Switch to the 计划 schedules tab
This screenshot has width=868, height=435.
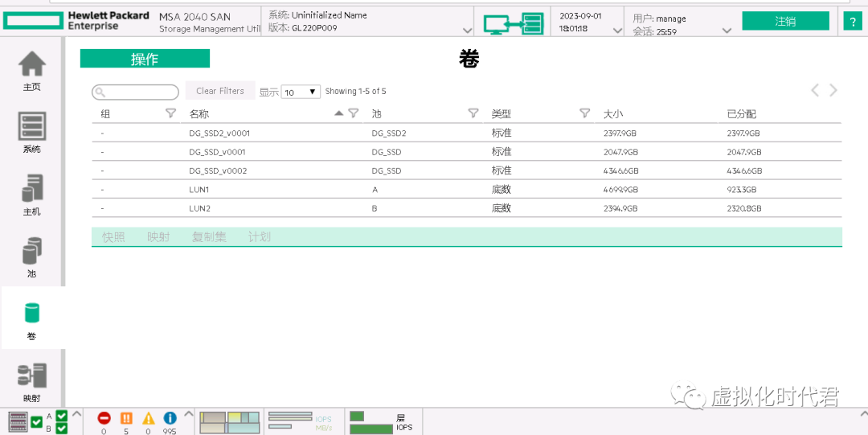[x=260, y=237]
